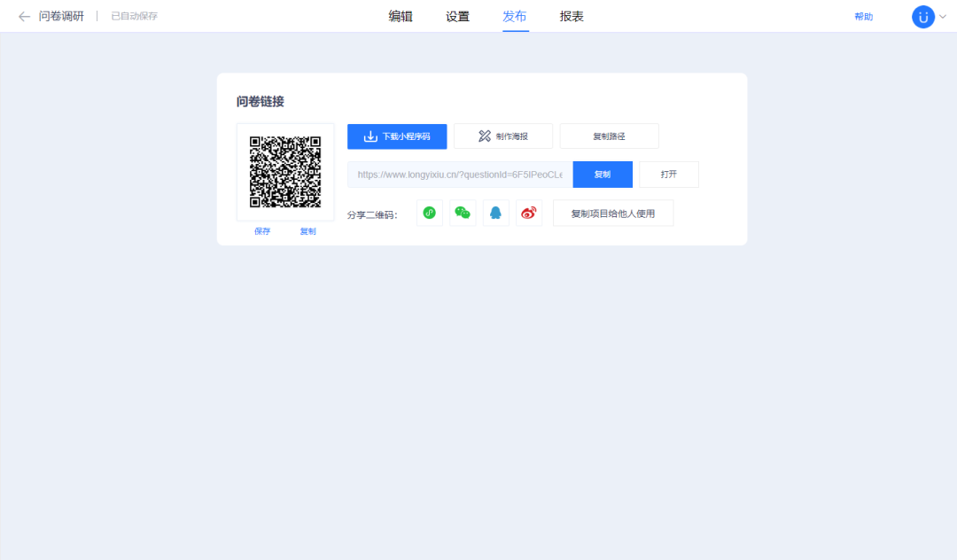The height and width of the screenshot is (560, 957).
Task: Click the blue 复制 button beside URL
Action: click(603, 175)
